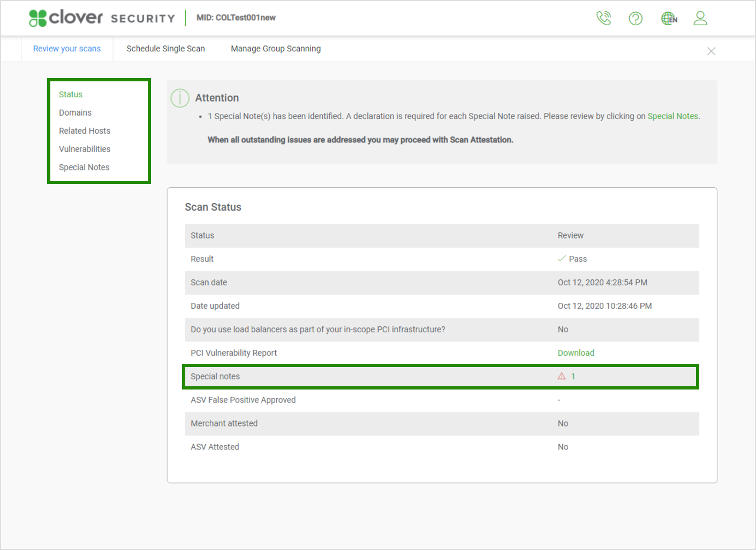The image size is (756, 550).
Task: Change language with the globe EN icon
Action: 669,19
